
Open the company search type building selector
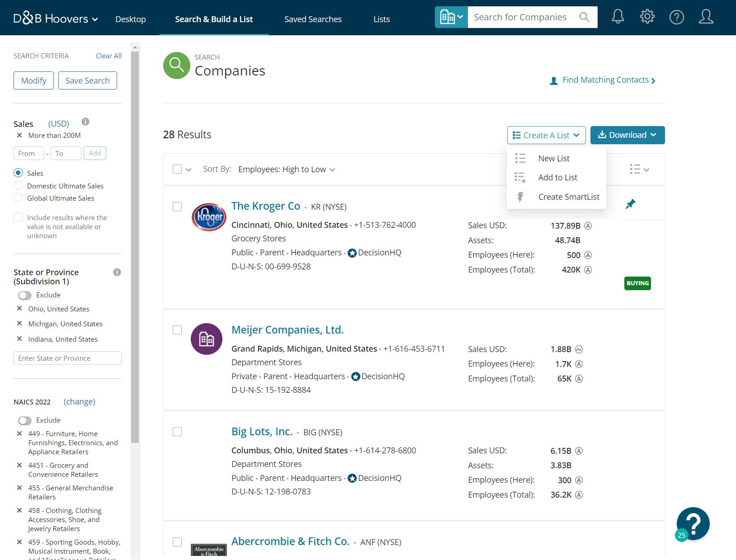(451, 17)
